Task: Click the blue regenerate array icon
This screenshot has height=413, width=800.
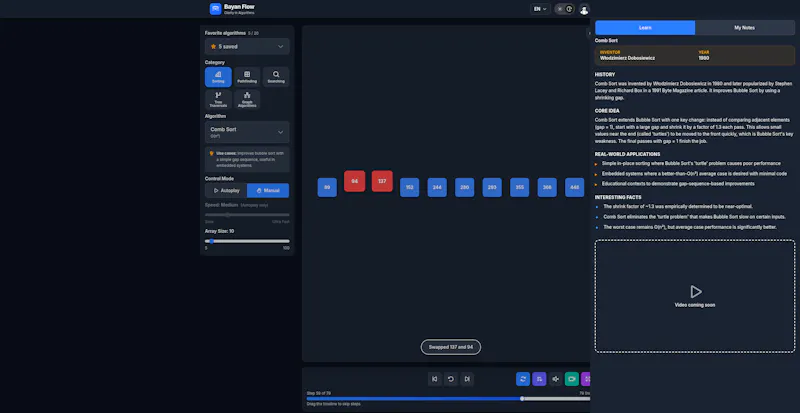Action: coord(523,379)
